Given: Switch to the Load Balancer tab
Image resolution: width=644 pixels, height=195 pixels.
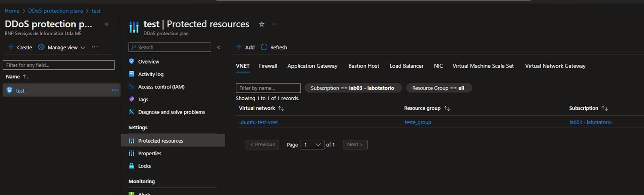Looking at the screenshot, I should (407, 66).
